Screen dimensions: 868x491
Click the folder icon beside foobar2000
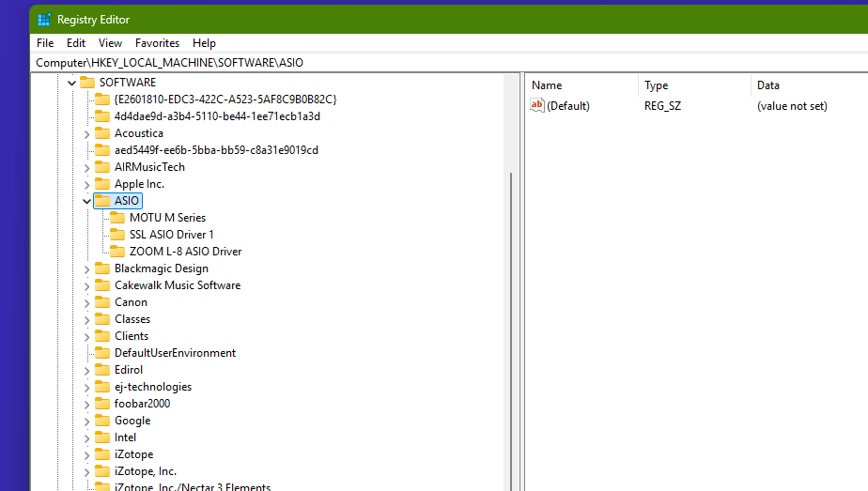(x=102, y=404)
